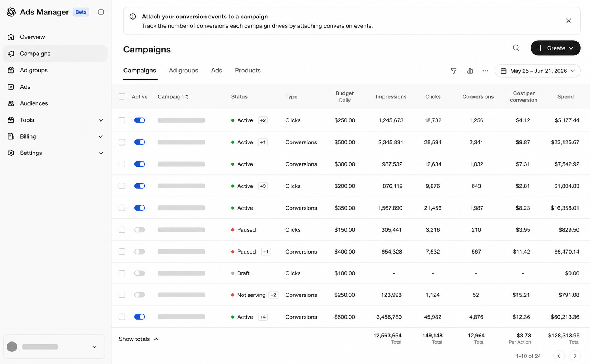The image size is (590, 364).
Task: Turn off the toggle for $7,542.92 campaign
Action: (x=140, y=164)
